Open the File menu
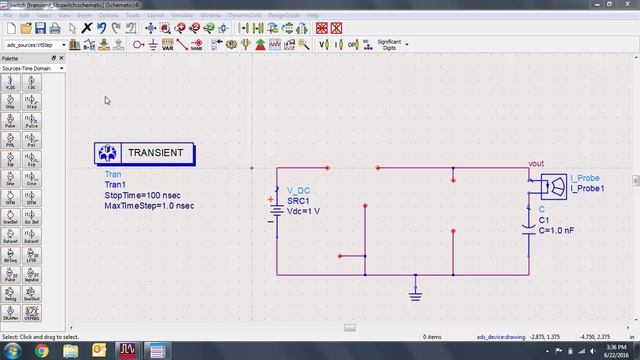640x360 pixels. pos(8,16)
